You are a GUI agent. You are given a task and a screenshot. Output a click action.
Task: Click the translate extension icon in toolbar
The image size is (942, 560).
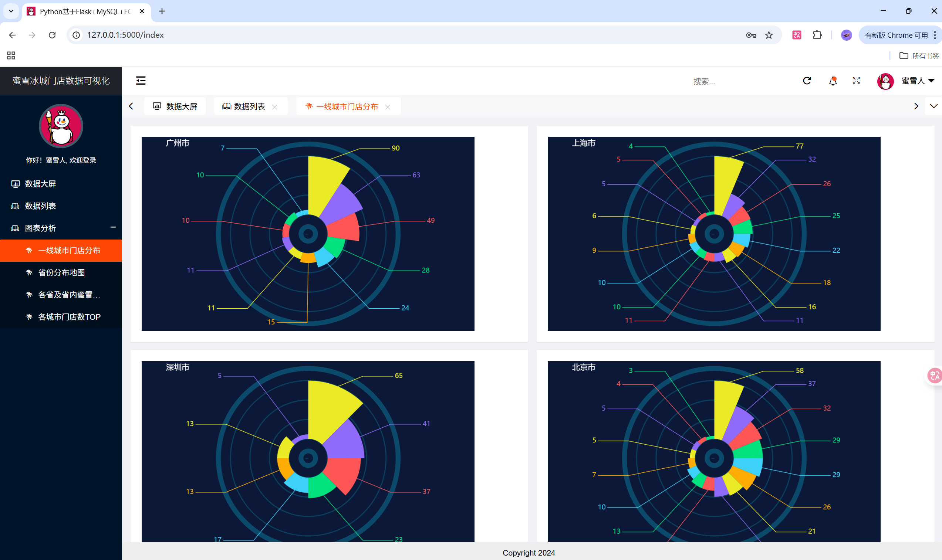pyautogui.click(x=797, y=35)
